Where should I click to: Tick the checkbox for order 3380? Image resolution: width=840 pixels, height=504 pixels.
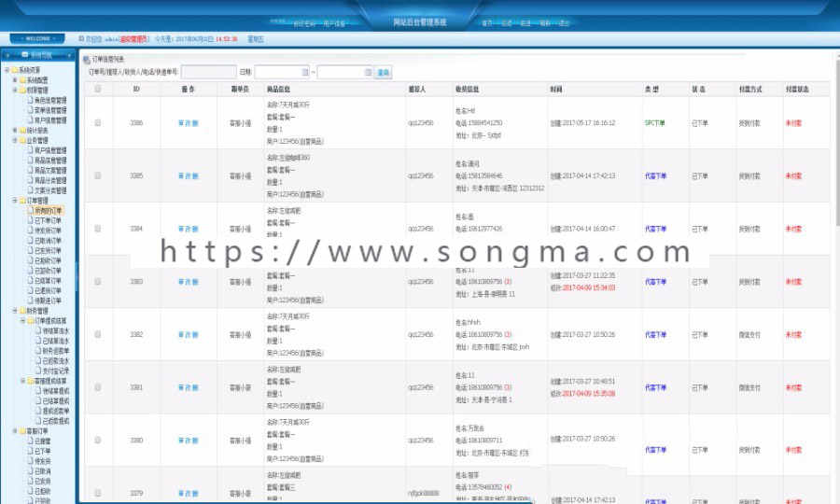tap(97, 441)
